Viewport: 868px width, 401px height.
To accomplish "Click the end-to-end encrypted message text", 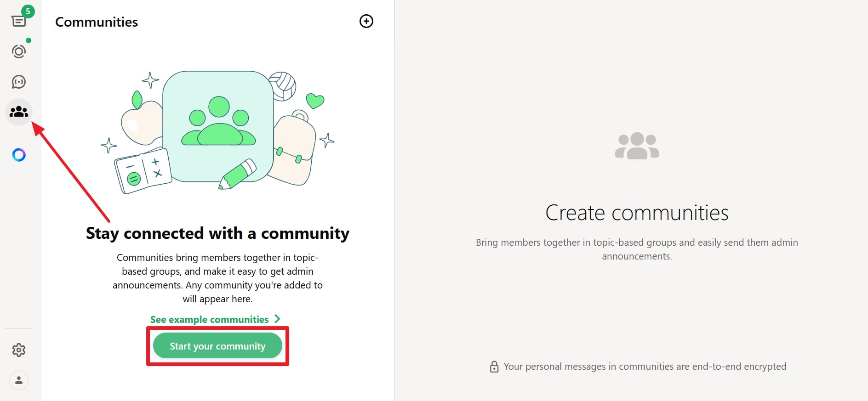I will (645, 367).
